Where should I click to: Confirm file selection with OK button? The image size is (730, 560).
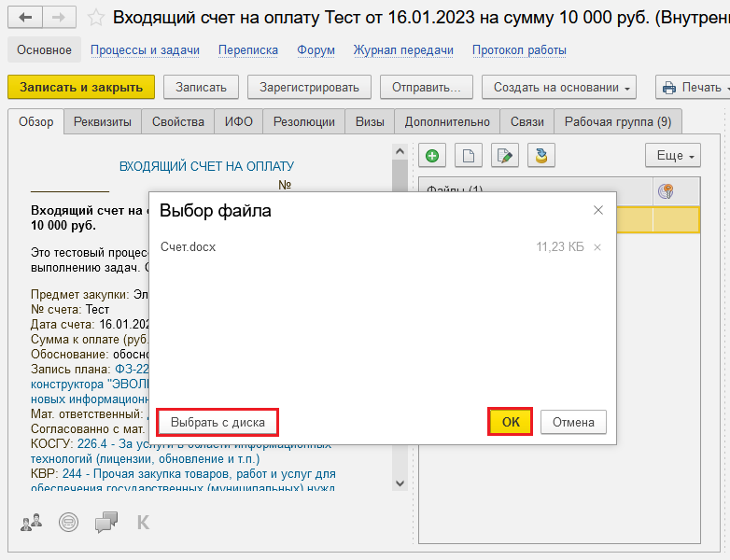point(511,422)
